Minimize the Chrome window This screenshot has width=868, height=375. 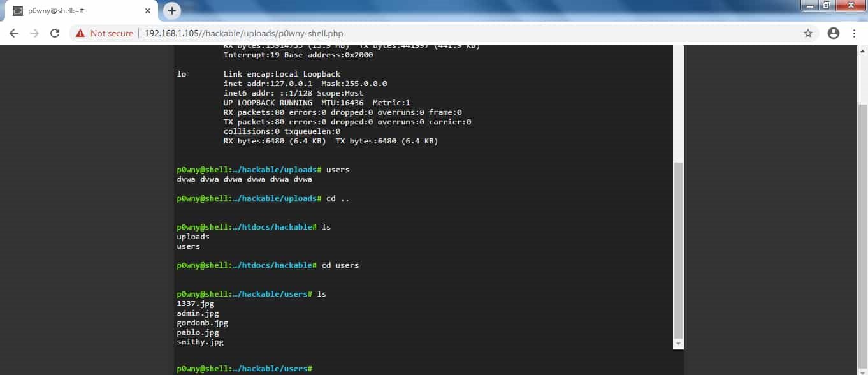tap(809, 6)
